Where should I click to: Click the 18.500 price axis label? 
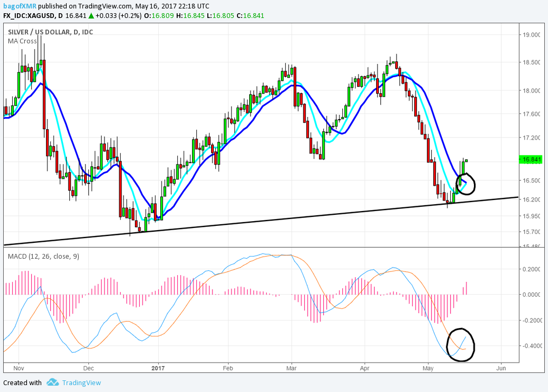pyautogui.click(x=532, y=62)
